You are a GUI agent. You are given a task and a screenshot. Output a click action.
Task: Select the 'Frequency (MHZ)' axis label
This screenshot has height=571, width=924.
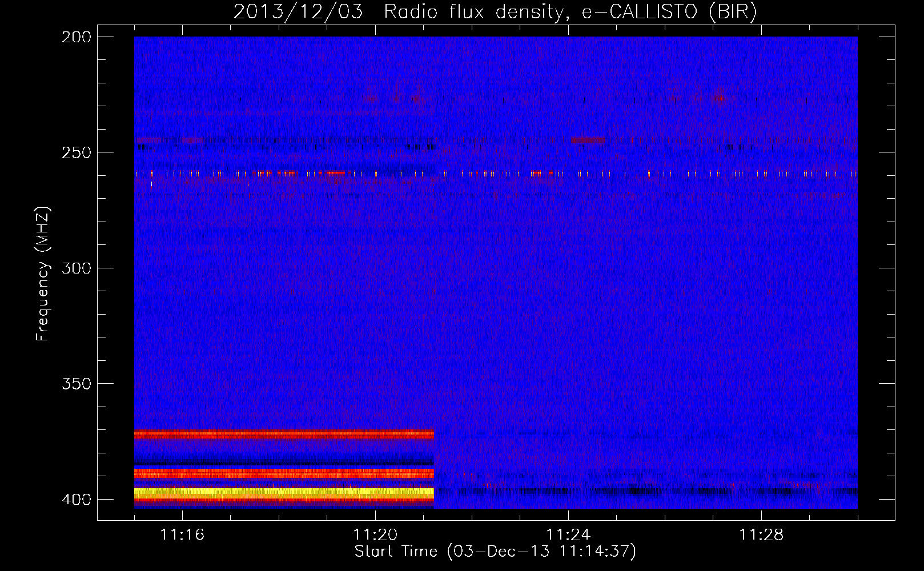click(42, 274)
